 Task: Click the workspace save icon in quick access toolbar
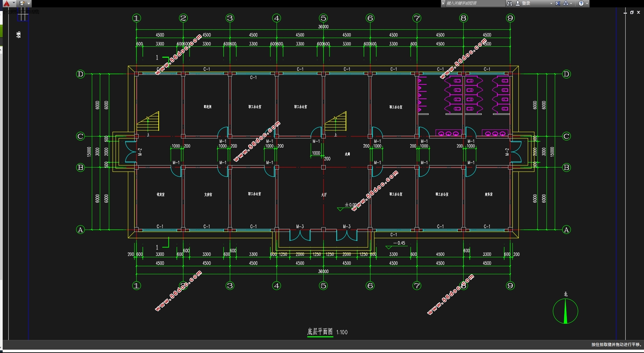(22, 3)
